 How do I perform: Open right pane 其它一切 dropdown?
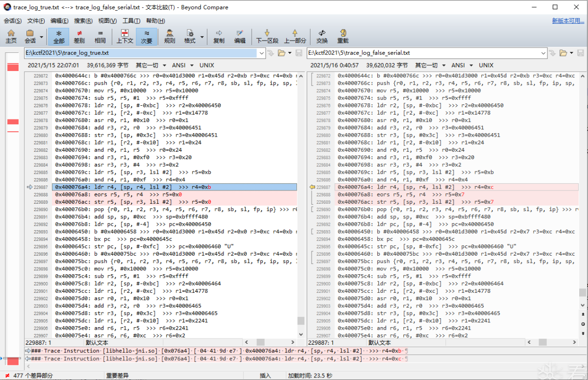[430, 65]
